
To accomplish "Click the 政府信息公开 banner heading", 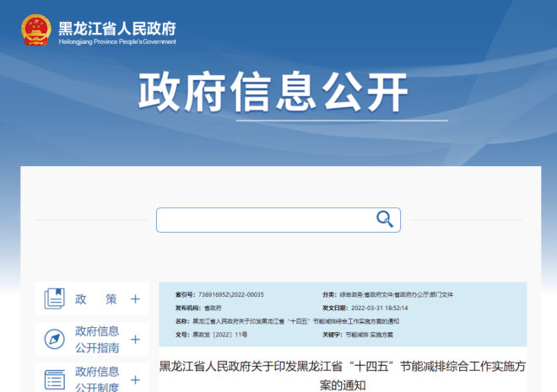I will click(x=273, y=93).
